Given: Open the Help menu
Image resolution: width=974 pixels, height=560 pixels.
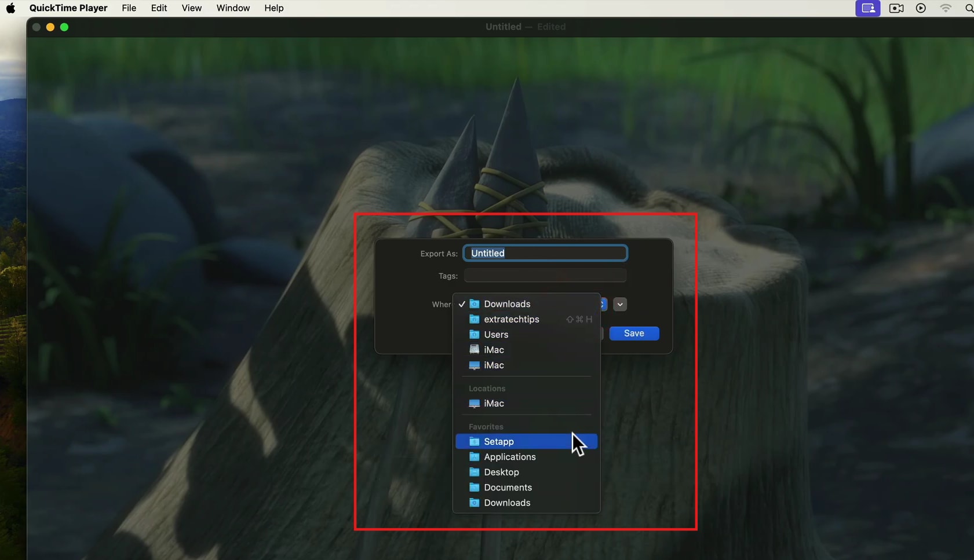Looking at the screenshot, I should [273, 8].
